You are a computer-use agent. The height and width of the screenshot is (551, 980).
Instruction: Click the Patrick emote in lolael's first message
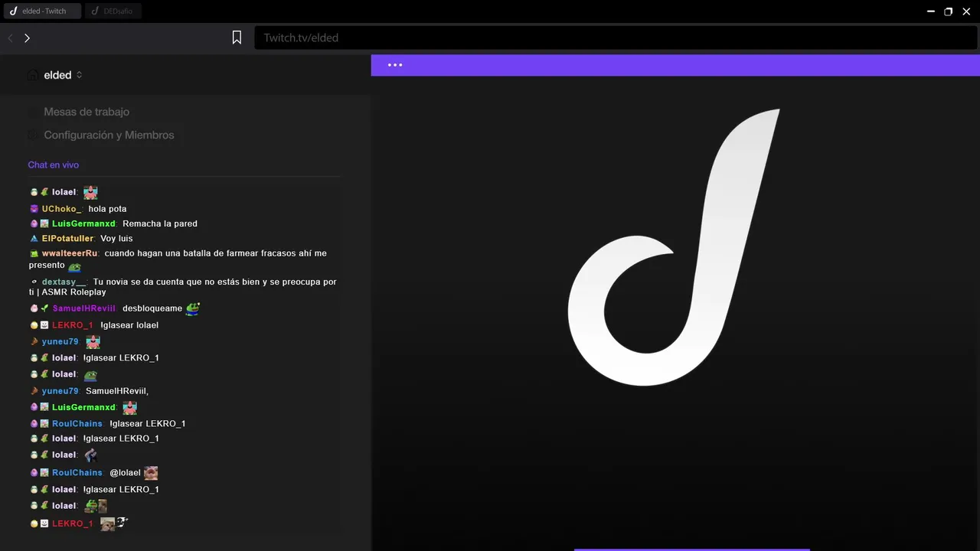(x=90, y=193)
